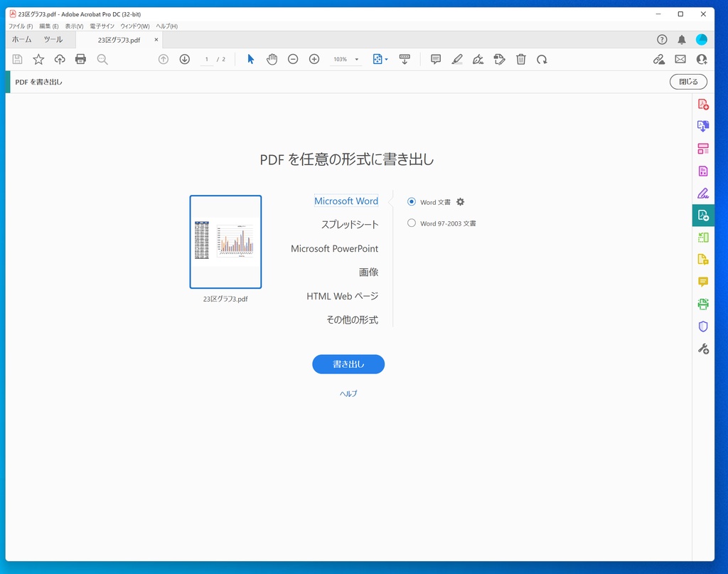Open the help question mark icon

[x=662, y=40]
